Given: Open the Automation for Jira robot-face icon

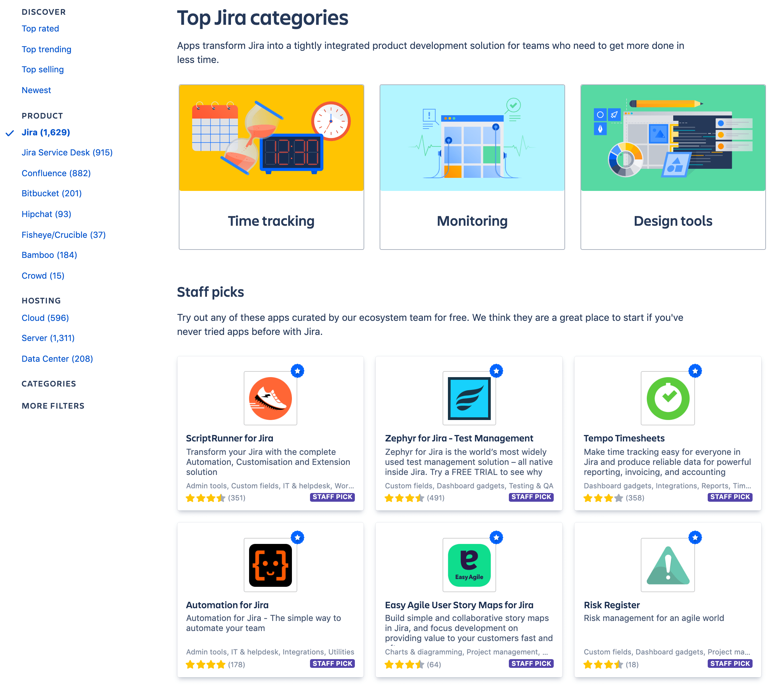Looking at the screenshot, I should (270, 565).
